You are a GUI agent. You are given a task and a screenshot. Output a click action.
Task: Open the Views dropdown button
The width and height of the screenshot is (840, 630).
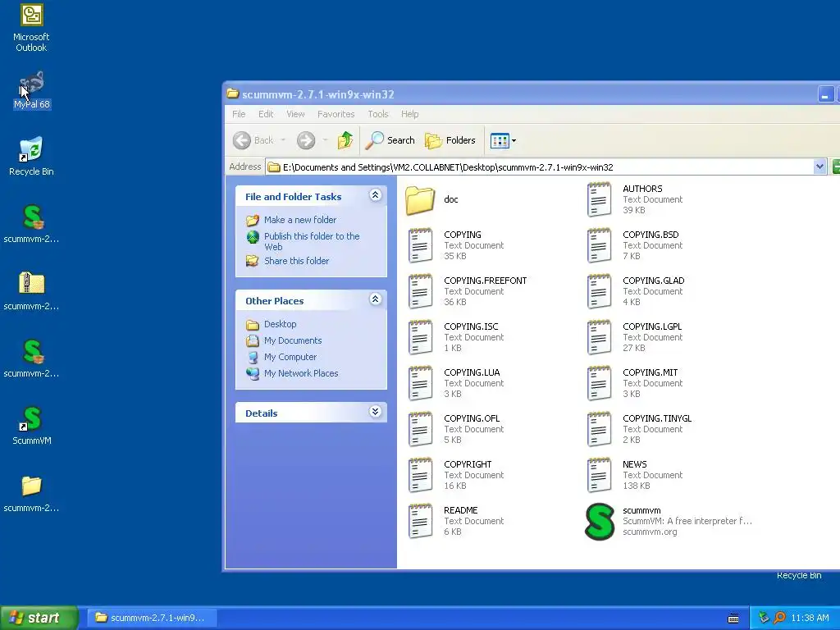click(503, 140)
